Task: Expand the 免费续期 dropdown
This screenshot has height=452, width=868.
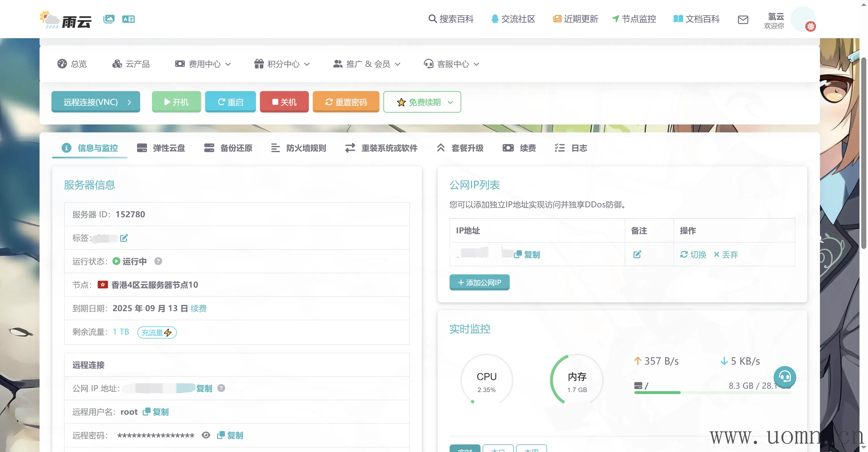Action: pos(422,102)
